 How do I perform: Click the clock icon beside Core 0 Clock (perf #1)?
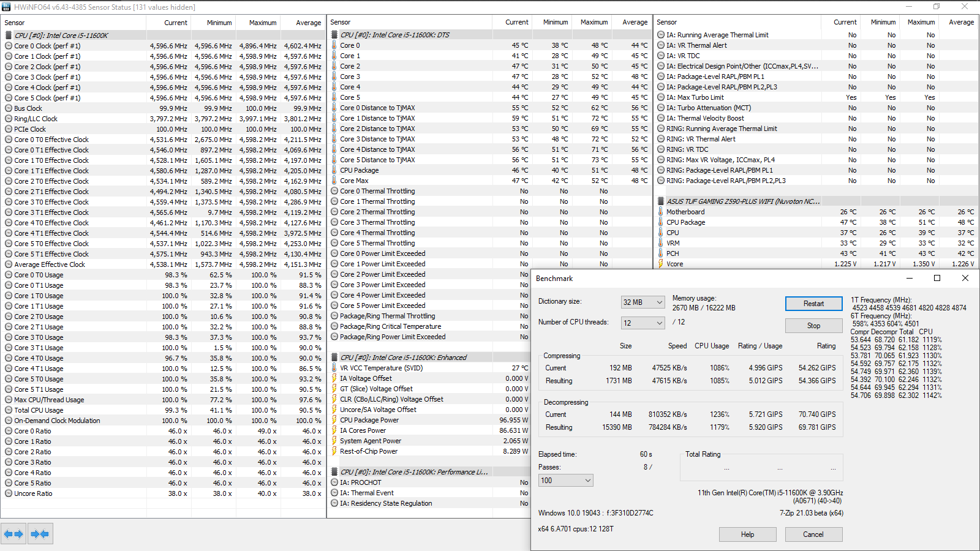click(x=9, y=46)
